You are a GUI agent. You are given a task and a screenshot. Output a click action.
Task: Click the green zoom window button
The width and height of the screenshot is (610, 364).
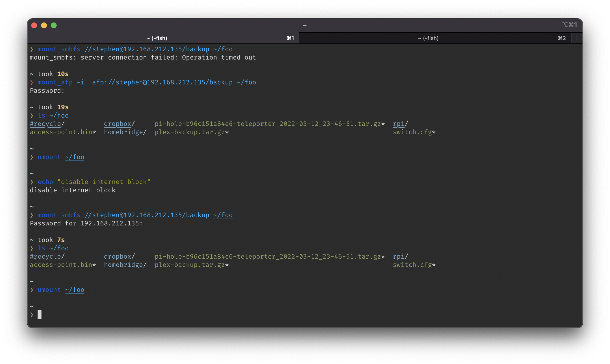tap(54, 25)
